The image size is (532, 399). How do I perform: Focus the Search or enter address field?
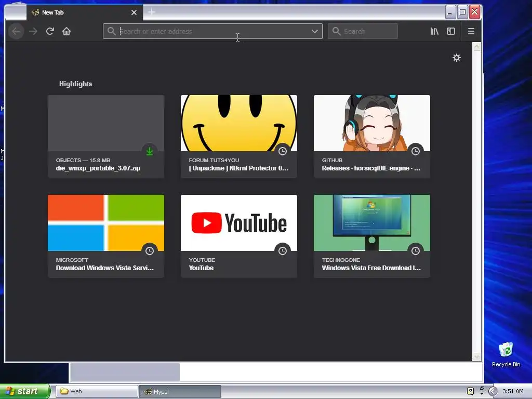pyautogui.click(x=212, y=31)
